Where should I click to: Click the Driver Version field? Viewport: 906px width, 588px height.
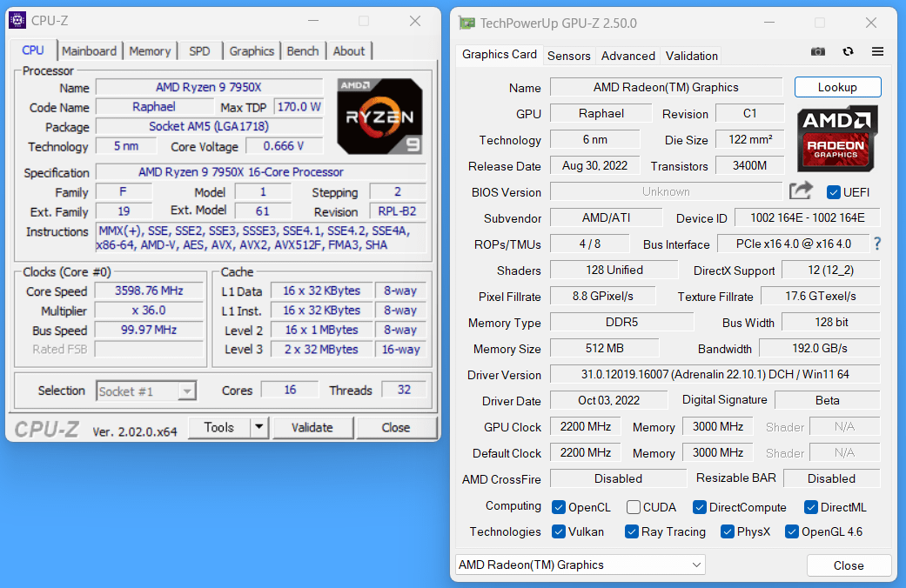pos(715,374)
